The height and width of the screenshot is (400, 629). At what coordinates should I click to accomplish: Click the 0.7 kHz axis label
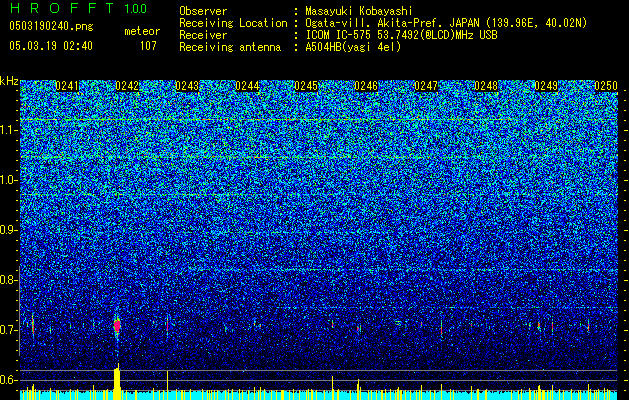(x=8, y=330)
